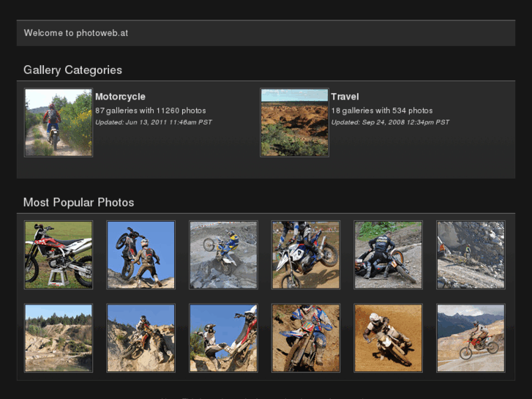Click the Most Popular Photos heading

[x=78, y=202]
